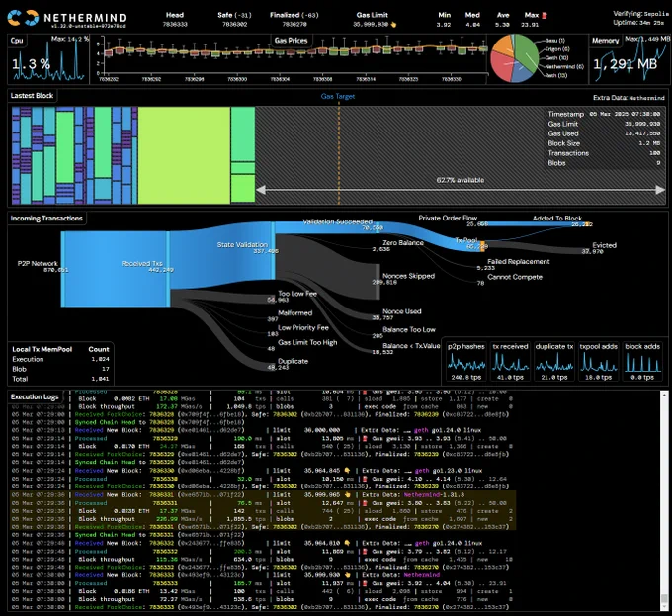This screenshot has width=672, height=616.
Task: Click the Uptime text in header
Action: pos(640,23)
